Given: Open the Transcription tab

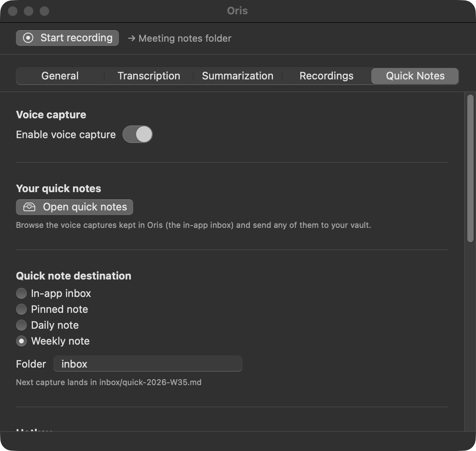Looking at the screenshot, I should (x=149, y=76).
